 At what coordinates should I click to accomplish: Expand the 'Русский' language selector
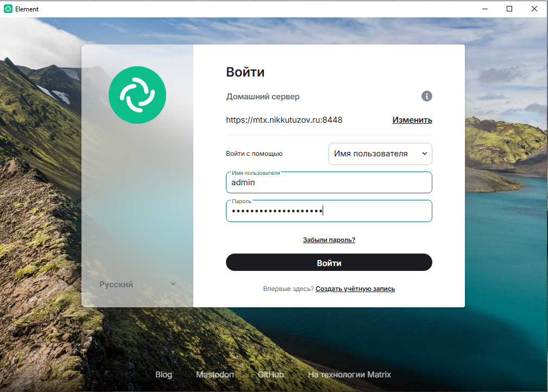coord(137,284)
